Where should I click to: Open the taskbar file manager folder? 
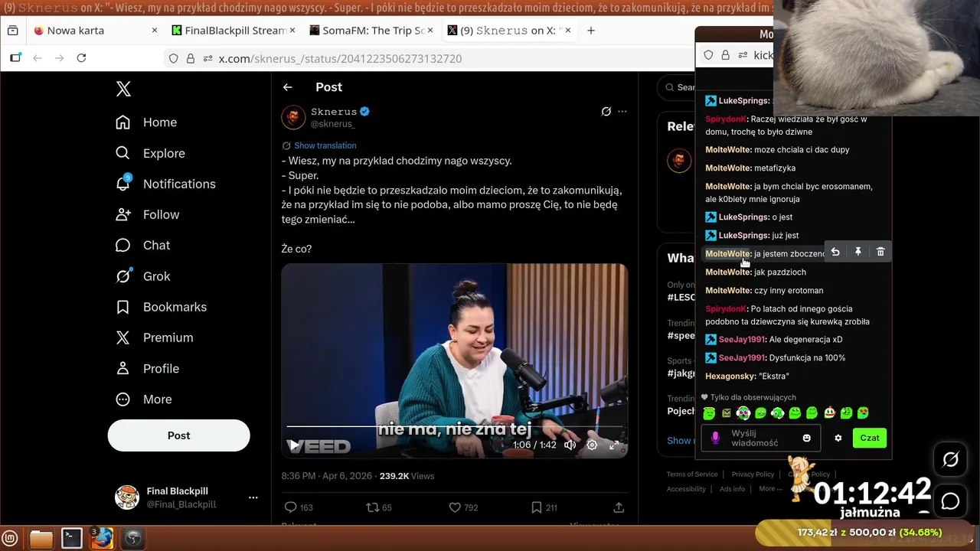click(x=41, y=538)
